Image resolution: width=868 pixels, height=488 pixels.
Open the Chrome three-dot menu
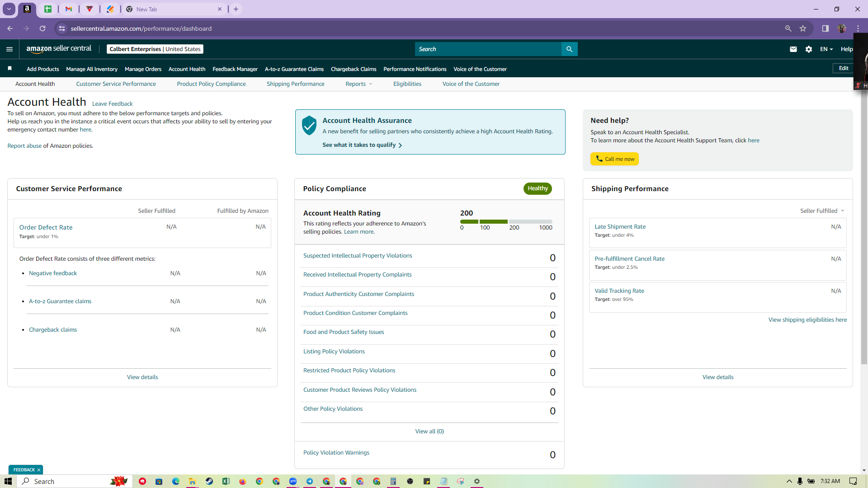click(858, 28)
